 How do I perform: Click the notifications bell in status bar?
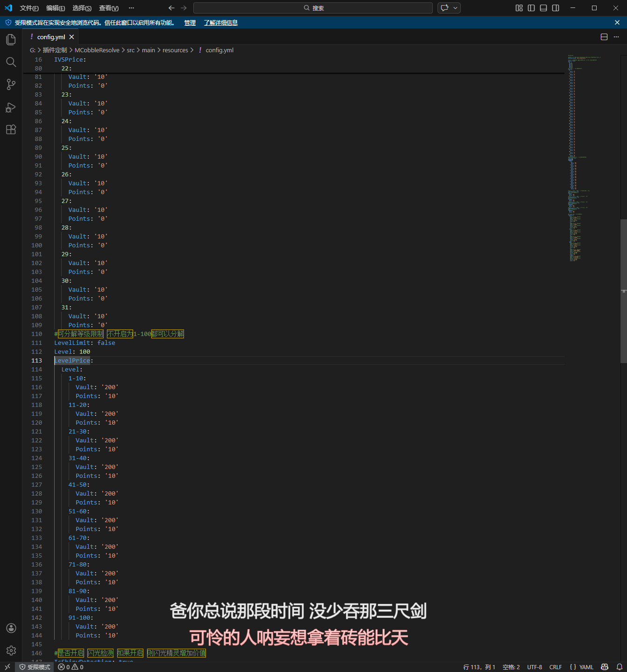620,667
